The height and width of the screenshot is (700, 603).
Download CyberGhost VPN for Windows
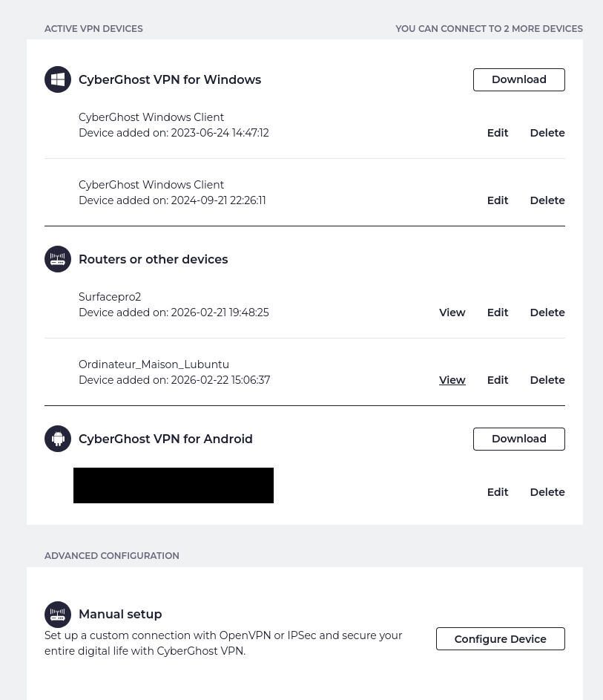coord(518,79)
